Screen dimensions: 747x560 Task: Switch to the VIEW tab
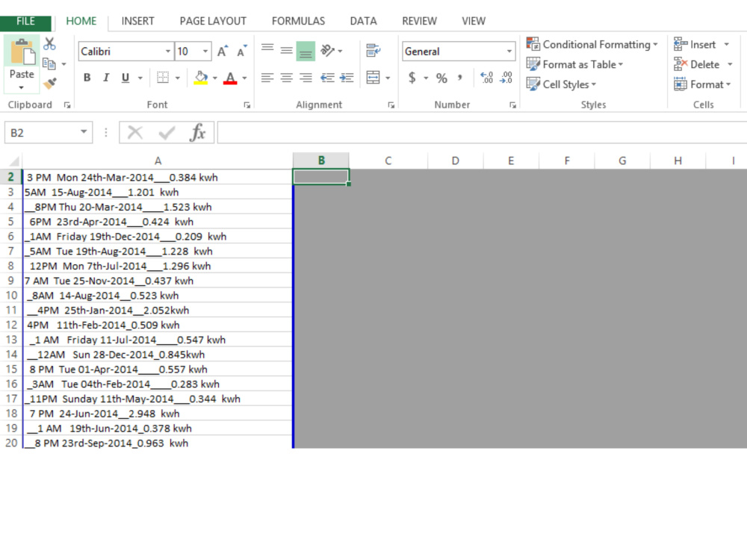[474, 22]
